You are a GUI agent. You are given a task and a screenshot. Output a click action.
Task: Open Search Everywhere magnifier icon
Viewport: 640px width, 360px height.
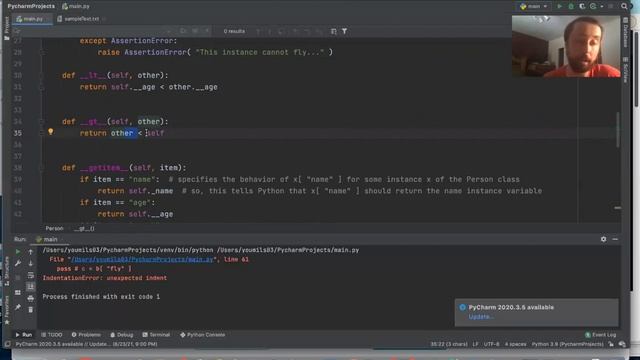(x=624, y=6)
